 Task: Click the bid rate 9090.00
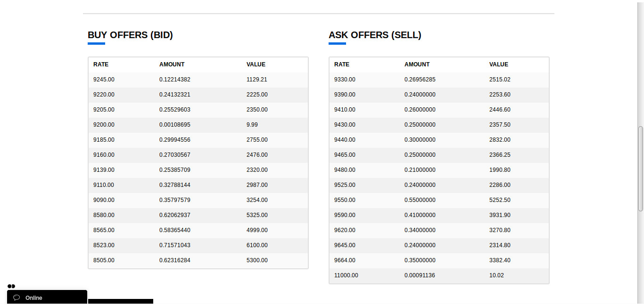(x=104, y=200)
